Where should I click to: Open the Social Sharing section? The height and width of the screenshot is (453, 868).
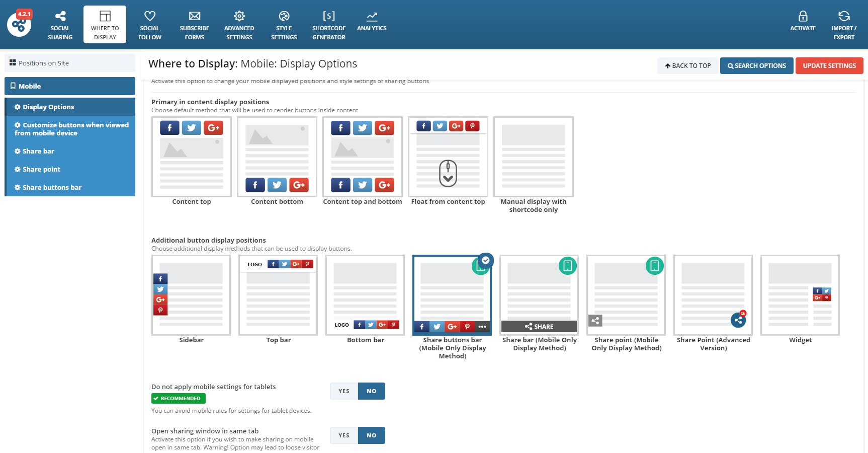pos(60,25)
